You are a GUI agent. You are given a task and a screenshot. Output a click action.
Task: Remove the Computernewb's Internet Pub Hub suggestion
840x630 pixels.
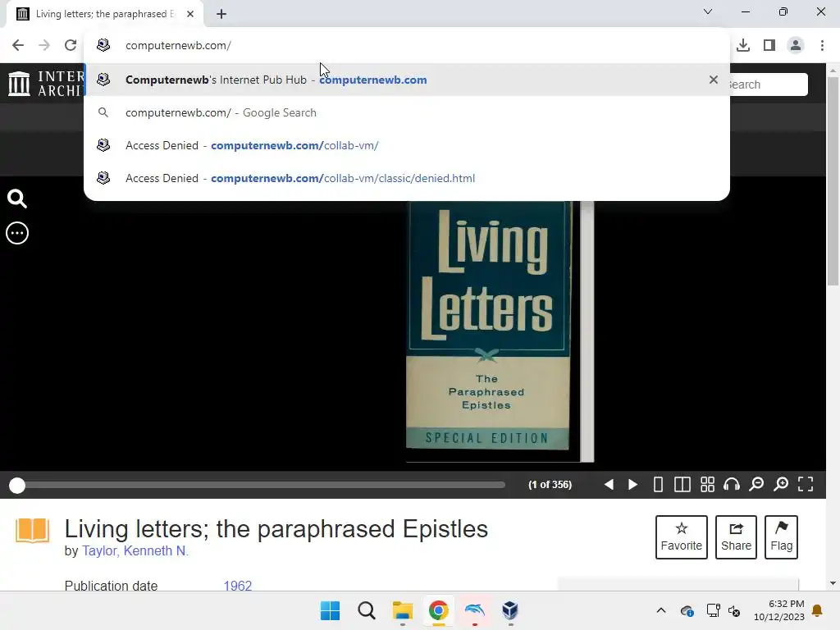pos(713,80)
